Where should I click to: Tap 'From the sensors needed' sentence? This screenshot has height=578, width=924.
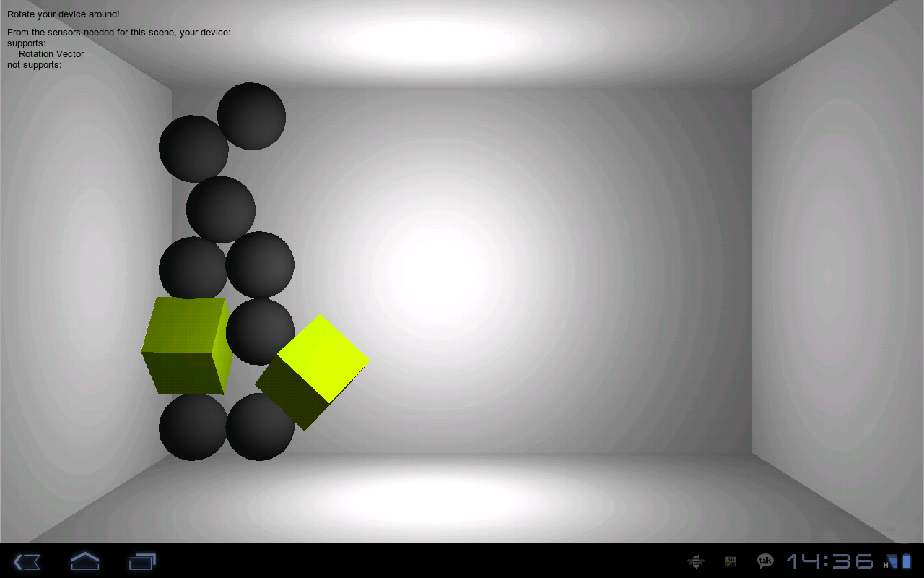tap(119, 32)
